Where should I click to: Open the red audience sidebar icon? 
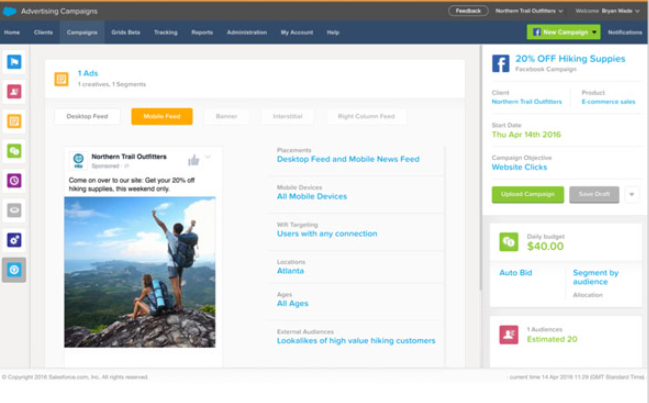click(14, 91)
